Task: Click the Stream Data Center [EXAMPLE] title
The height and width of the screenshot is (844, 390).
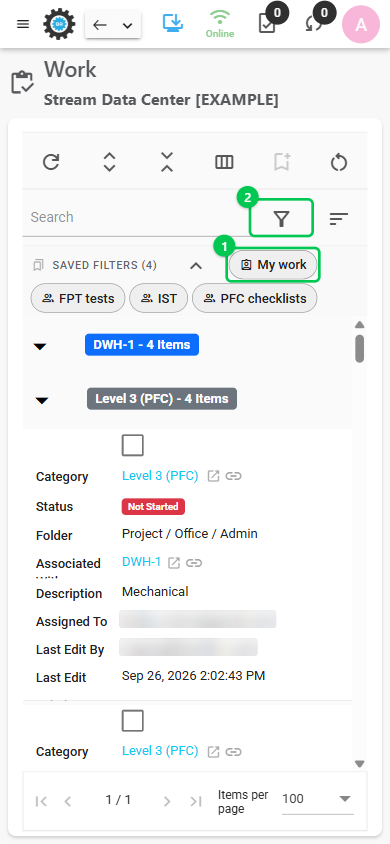Action: click(161, 100)
